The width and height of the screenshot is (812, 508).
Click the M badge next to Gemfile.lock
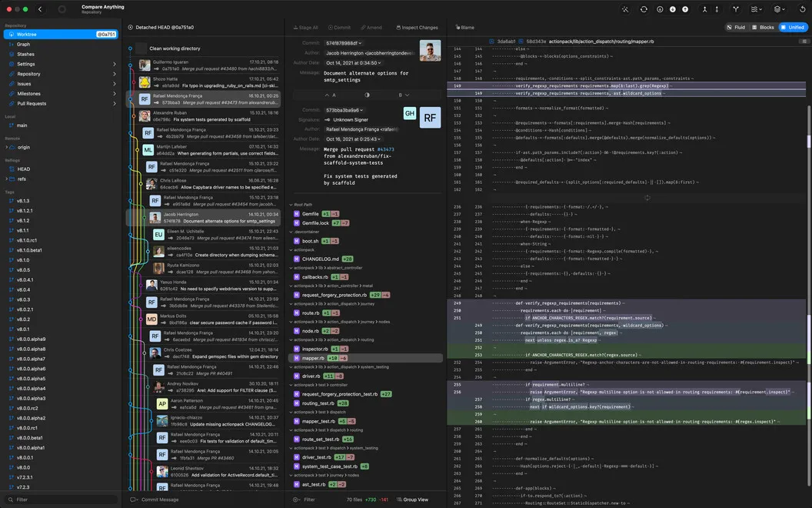pos(297,223)
